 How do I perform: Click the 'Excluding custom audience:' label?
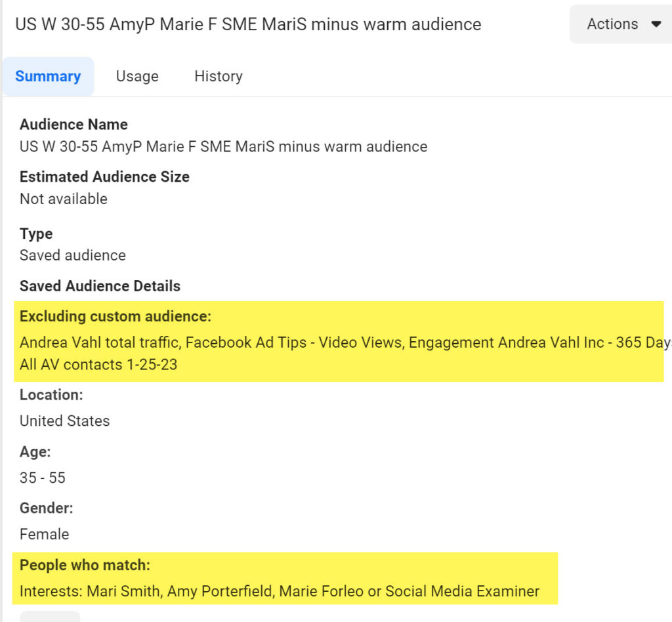pos(115,316)
